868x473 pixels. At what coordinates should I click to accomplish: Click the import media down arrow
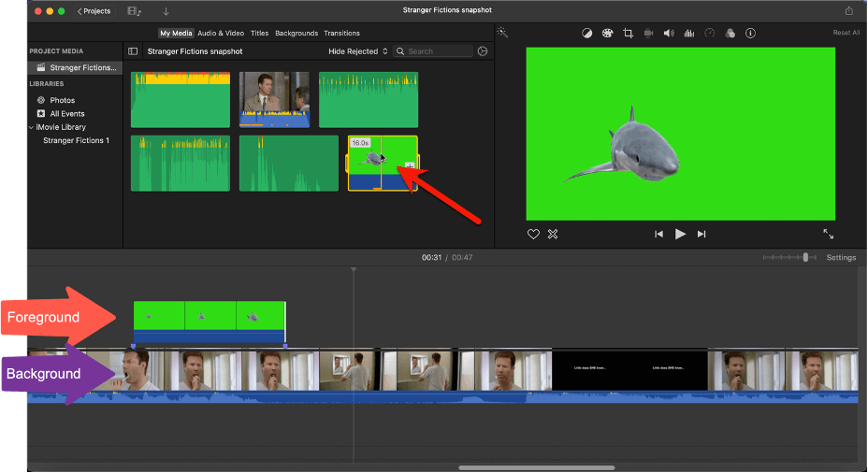[x=166, y=11]
